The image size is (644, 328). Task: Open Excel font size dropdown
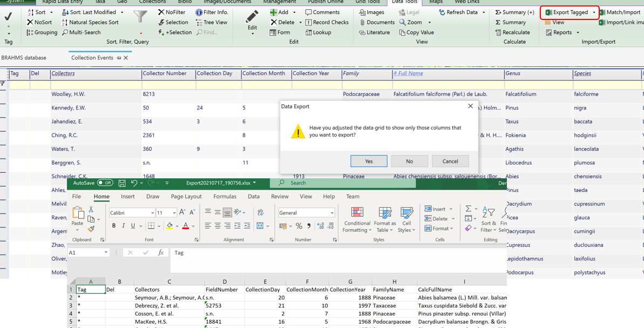(174, 213)
